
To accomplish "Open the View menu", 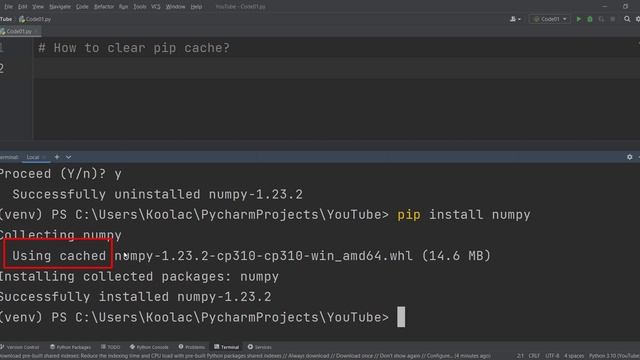I will [38, 7].
